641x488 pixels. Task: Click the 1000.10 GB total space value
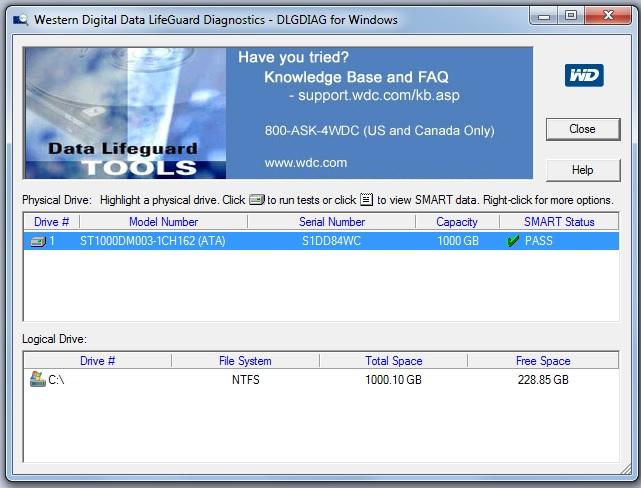(x=393, y=380)
